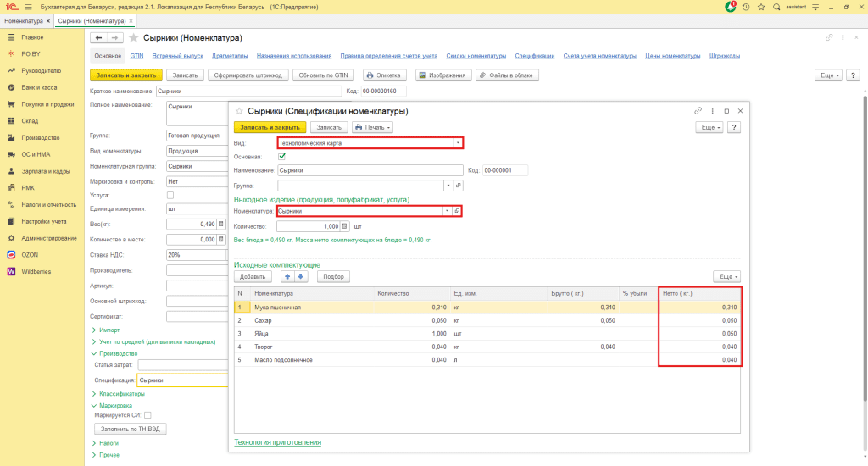Open the Покупки и продажи section
Viewport: 868px width, 466px height.
click(47, 104)
